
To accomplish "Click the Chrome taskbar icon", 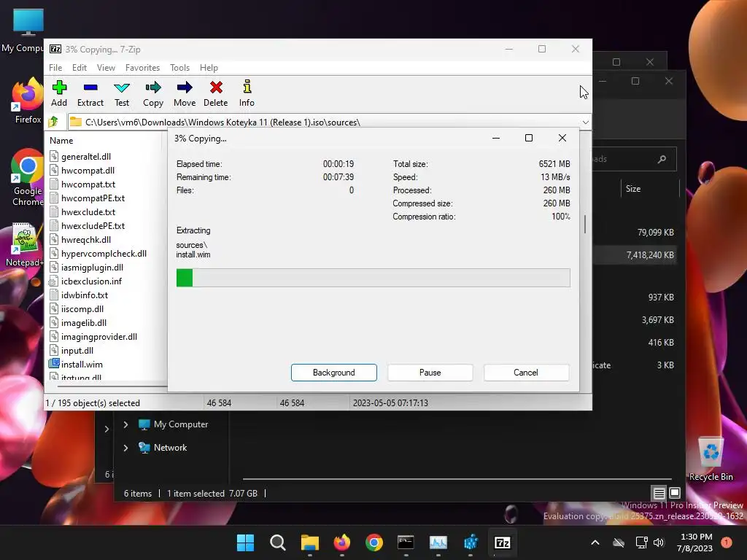I will pyautogui.click(x=374, y=542).
